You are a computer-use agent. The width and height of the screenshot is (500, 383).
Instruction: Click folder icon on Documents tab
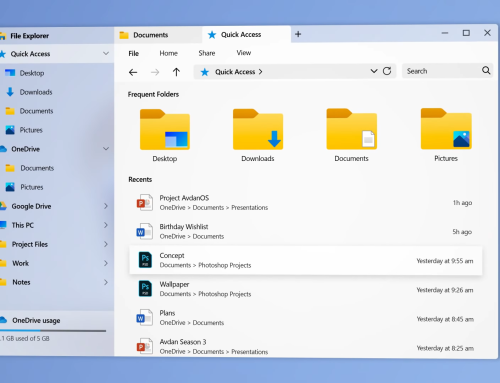pyautogui.click(x=124, y=35)
